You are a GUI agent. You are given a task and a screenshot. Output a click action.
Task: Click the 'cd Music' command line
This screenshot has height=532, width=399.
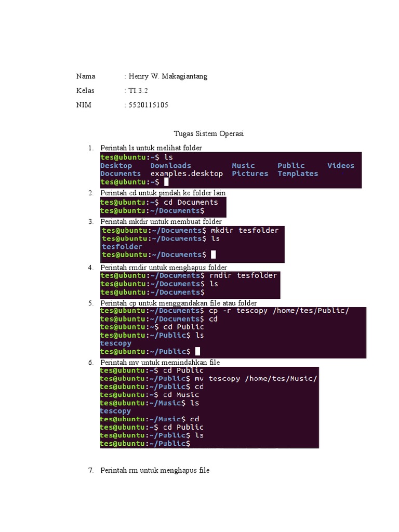150,395
